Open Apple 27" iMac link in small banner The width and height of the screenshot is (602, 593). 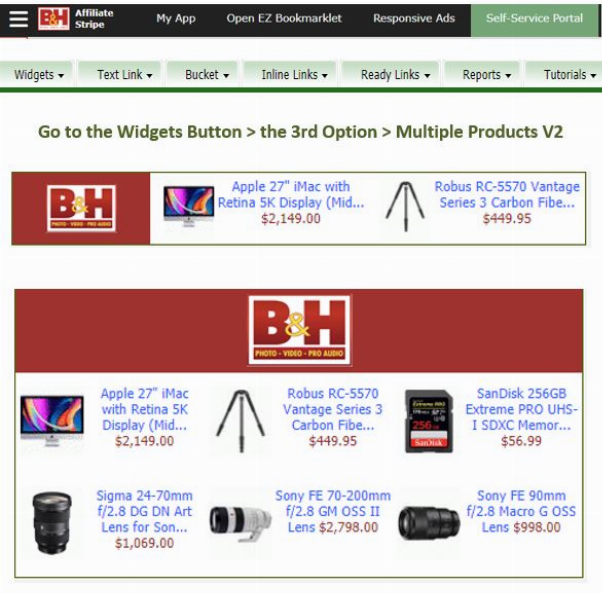tap(291, 194)
